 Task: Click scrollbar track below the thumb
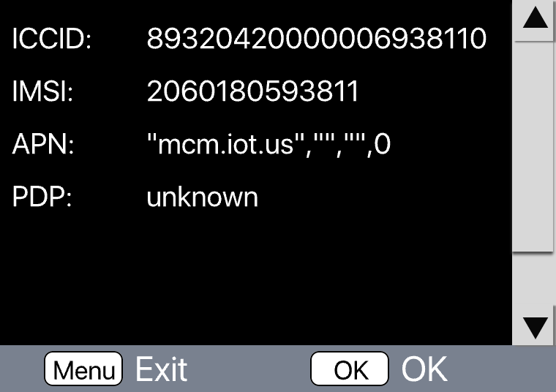pos(534,279)
